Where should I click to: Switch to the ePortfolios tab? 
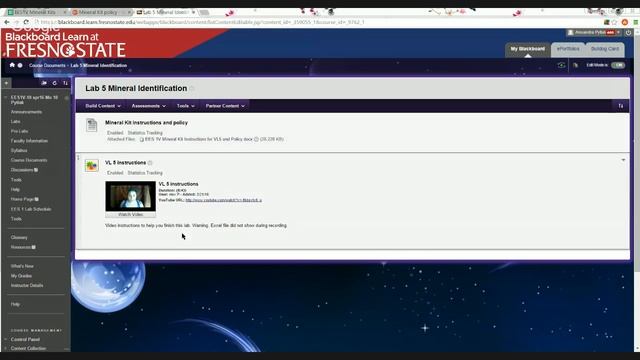(x=568, y=49)
